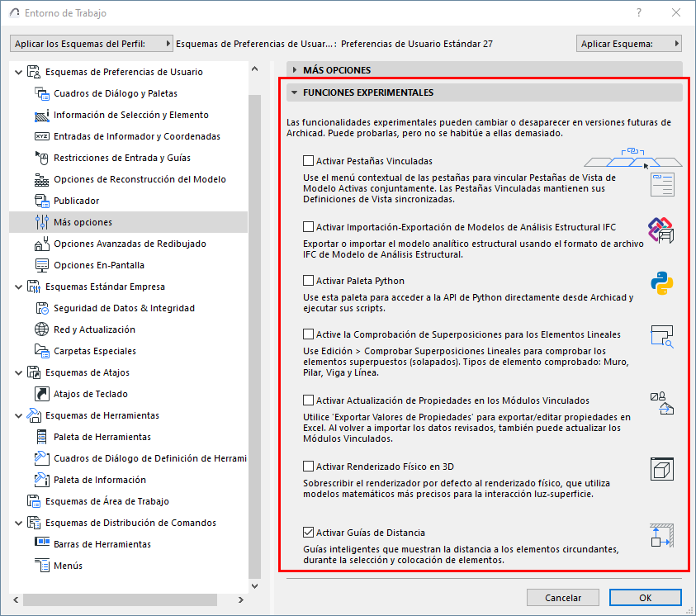
Task: Click the Carpetas Especiales folder icon
Action: click(x=42, y=351)
